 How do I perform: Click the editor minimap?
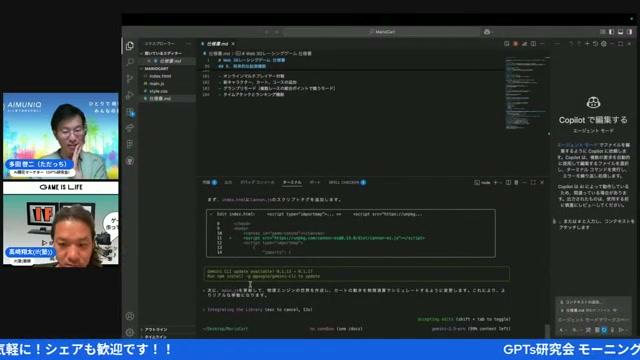pos(525,93)
